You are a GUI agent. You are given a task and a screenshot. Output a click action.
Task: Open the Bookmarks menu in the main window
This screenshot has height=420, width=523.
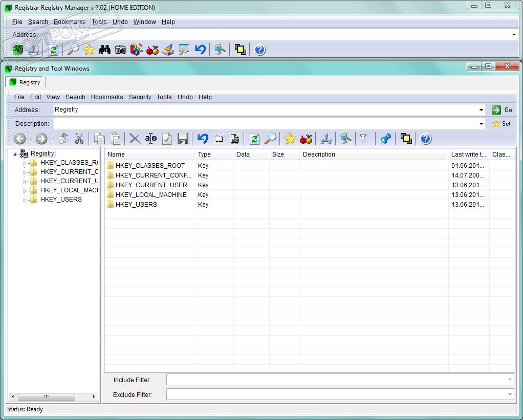pyautogui.click(x=70, y=22)
